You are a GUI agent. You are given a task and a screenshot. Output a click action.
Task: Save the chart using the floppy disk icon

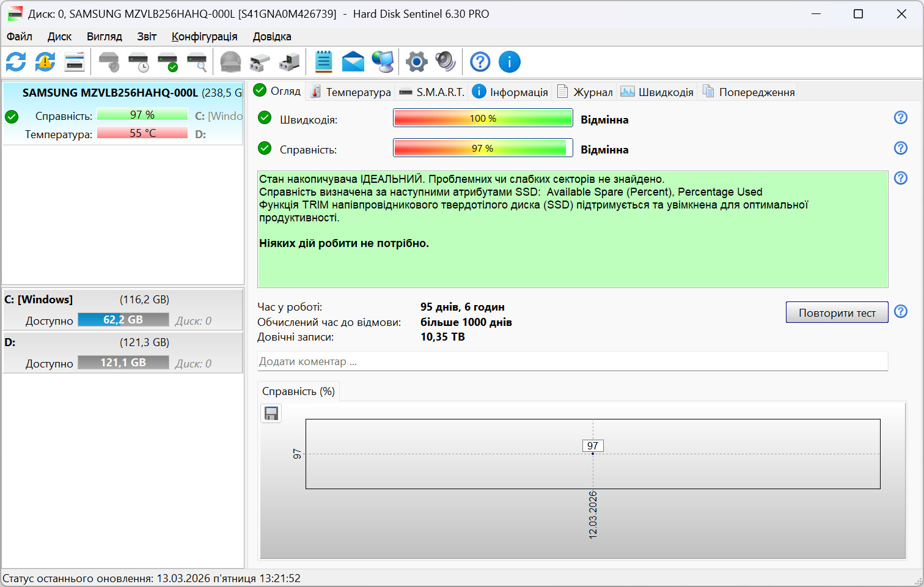tap(271, 414)
